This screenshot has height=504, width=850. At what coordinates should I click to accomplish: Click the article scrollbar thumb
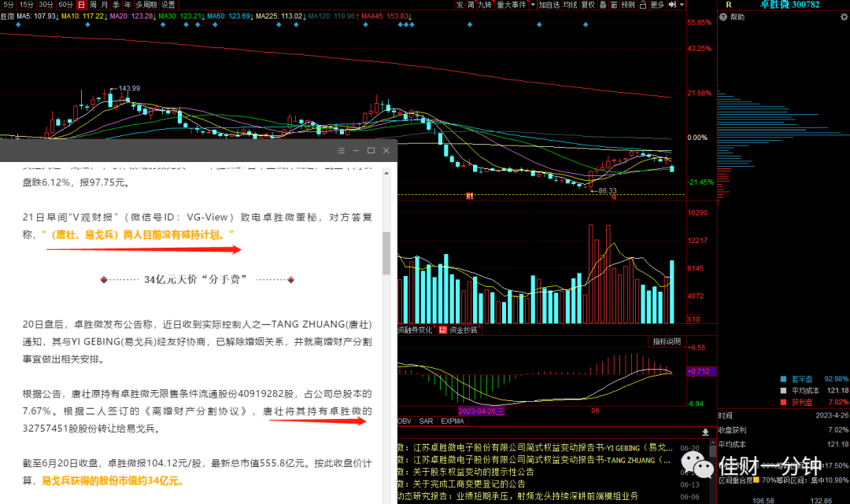pyautogui.click(x=386, y=253)
